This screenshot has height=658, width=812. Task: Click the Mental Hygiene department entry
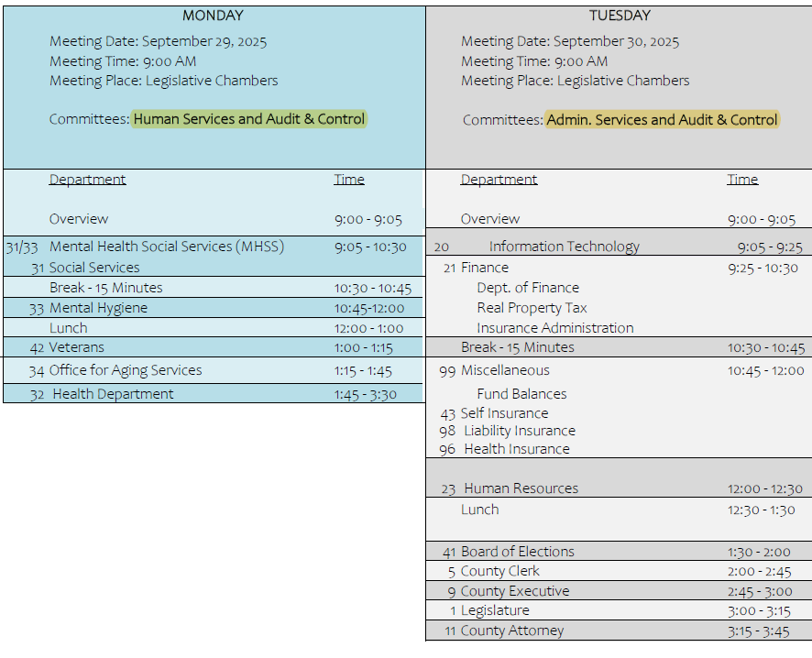pyautogui.click(x=98, y=308)
